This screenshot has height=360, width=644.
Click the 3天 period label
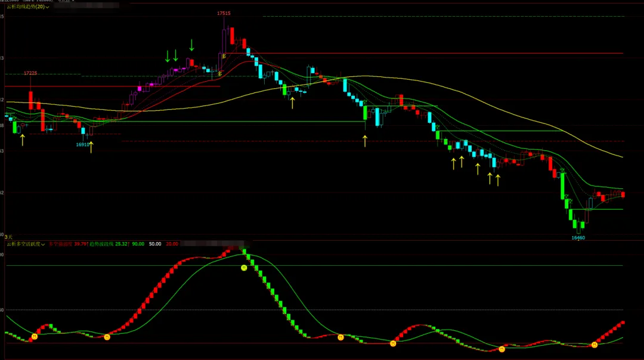coord(8,237)
